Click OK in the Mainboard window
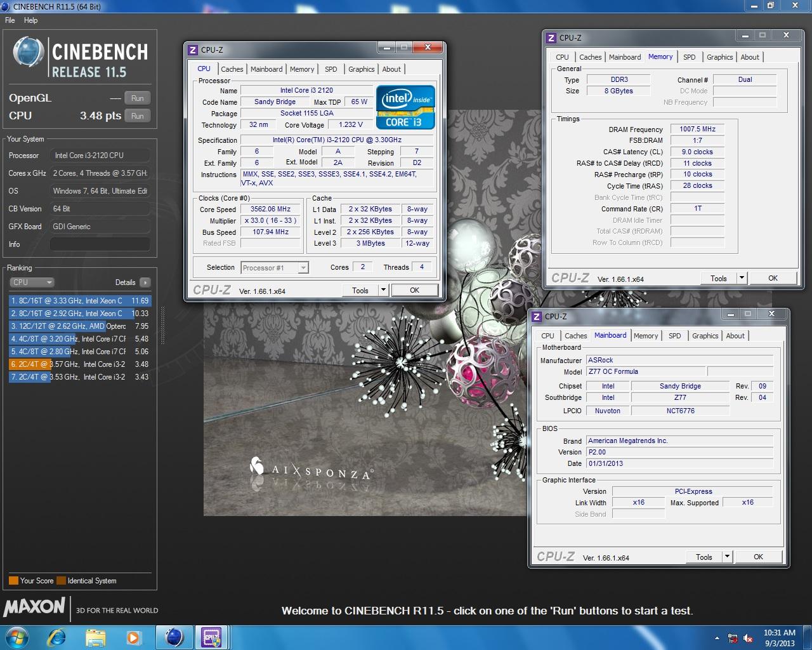Screen dimensions: 812x650 758,557
